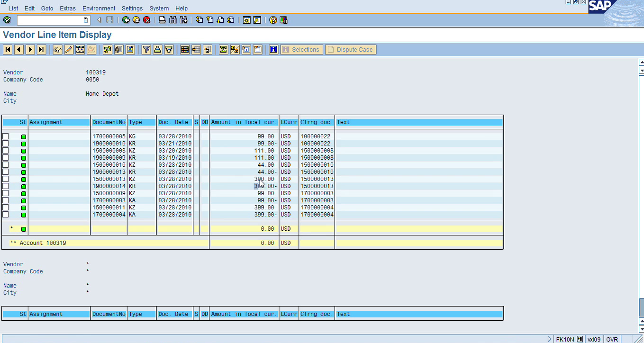Open the List menu
The height and width of the screenshot is (343, 644).
tap(13, 9)
